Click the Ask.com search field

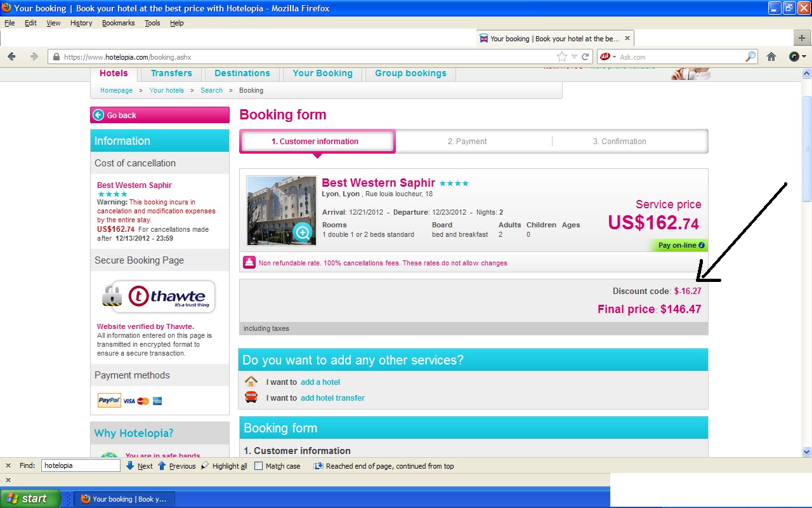(x=680, y=57)
